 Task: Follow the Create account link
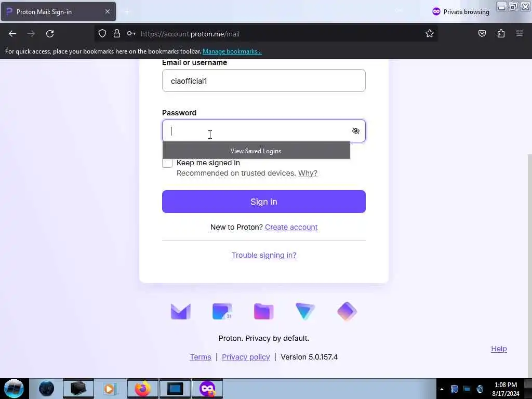(x=291, y=228)
